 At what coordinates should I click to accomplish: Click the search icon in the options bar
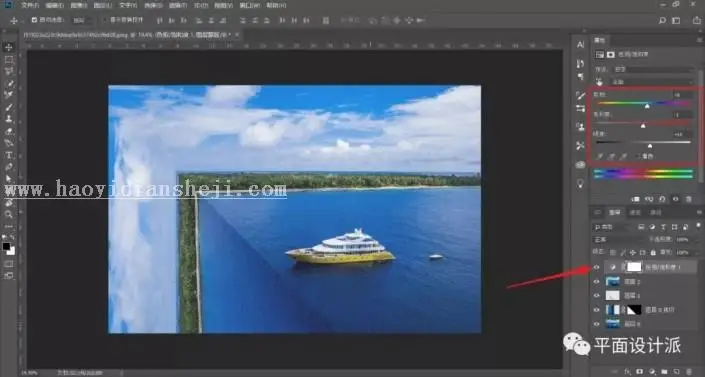click(x=662, y=20)
